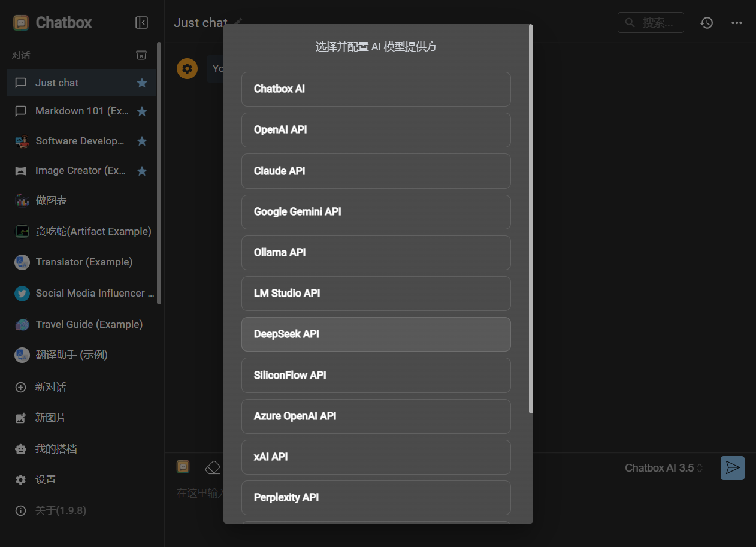Click the 搜索 search field
Viewport: 756px width, 547px height.
pyautogui.click(x=651, y=23)
